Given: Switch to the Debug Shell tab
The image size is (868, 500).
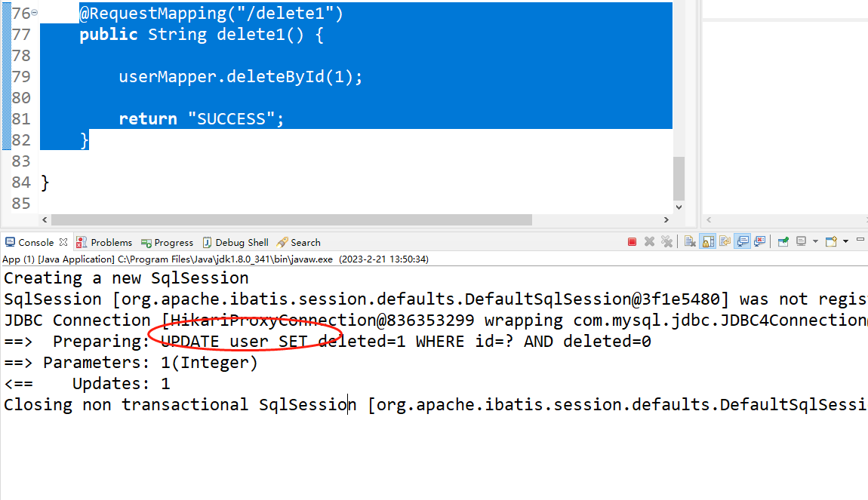Looking at the screenshot, I should (x=235, y=242).
